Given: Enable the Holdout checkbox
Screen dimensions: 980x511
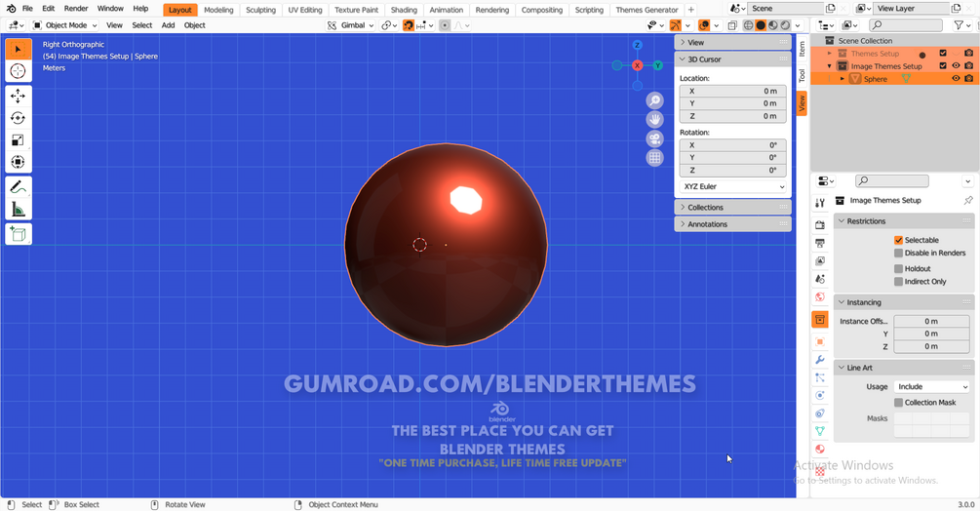Looking at the screenshot, I should [x=898, y=268].
